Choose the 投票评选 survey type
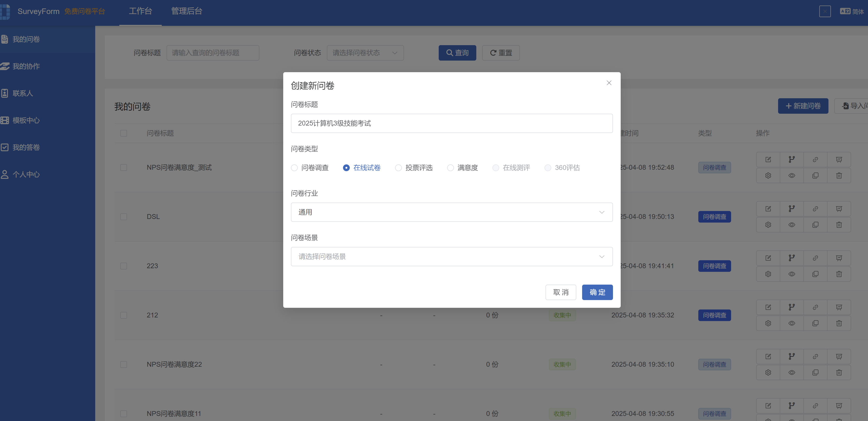Screen dimensions: 868x421 click(x=414, y=168)
